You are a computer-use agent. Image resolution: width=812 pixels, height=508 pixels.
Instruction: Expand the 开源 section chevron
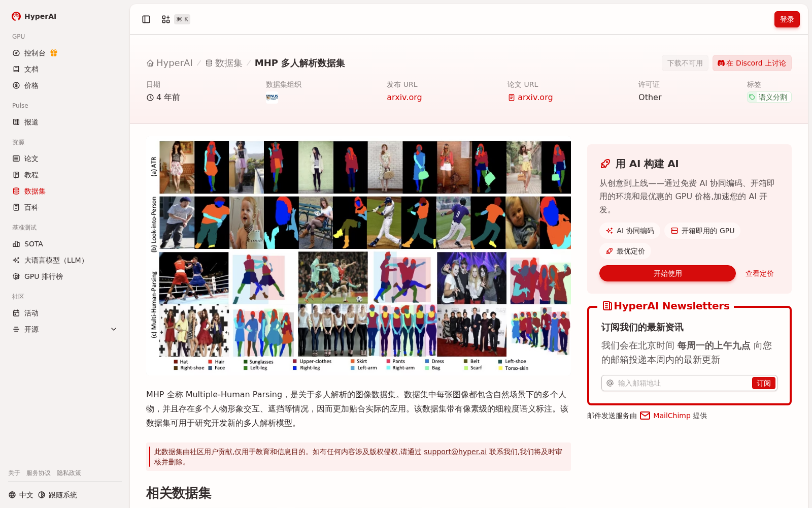coord(114,329)
